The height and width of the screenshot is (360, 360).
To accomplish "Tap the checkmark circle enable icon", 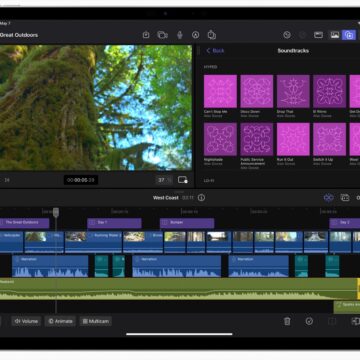I will 309,321.
